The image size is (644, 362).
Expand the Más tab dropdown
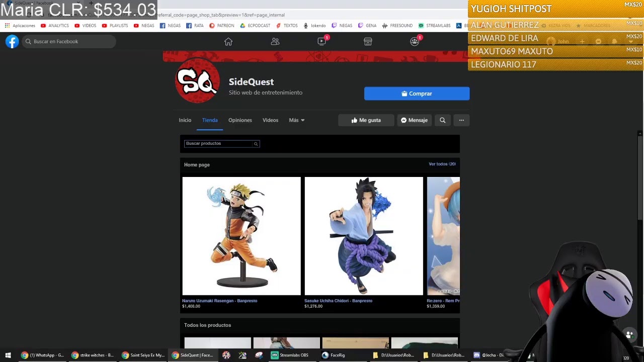coord(297,120)
